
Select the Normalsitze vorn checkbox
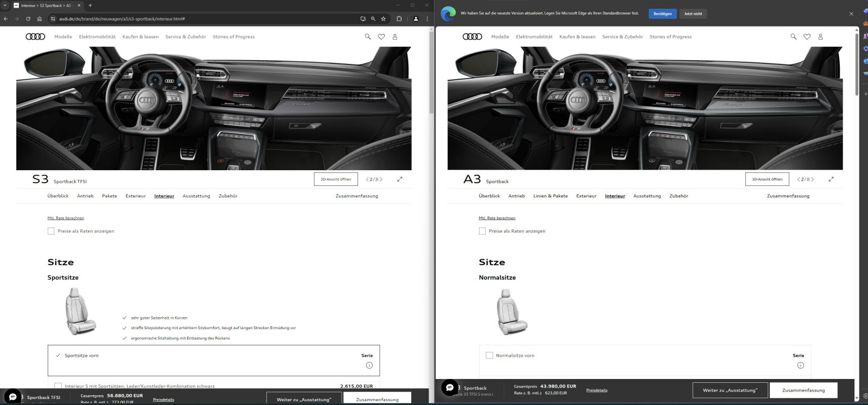coord(489,356)
